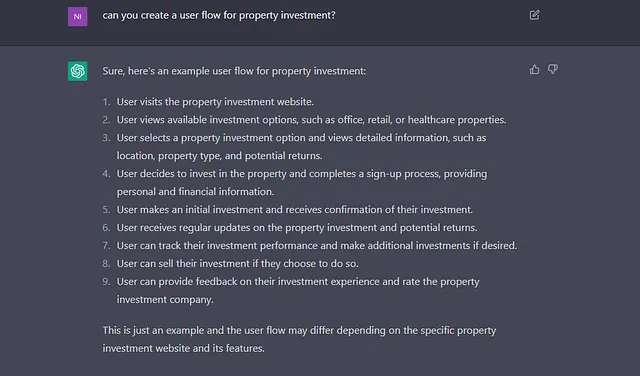This screenshot has width=640, height=376.
Task: Click the text "location, property type, and potential returns."
Action: (220, 156)
